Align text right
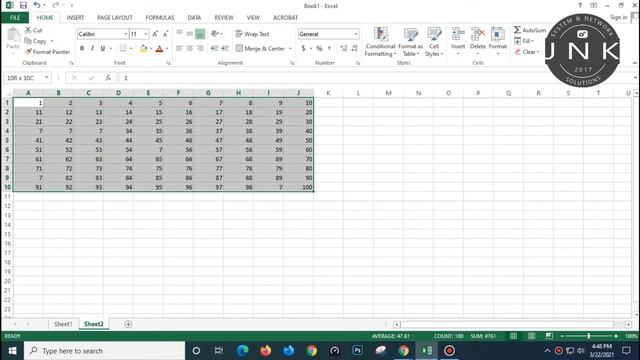 click(x=200, y=49)
